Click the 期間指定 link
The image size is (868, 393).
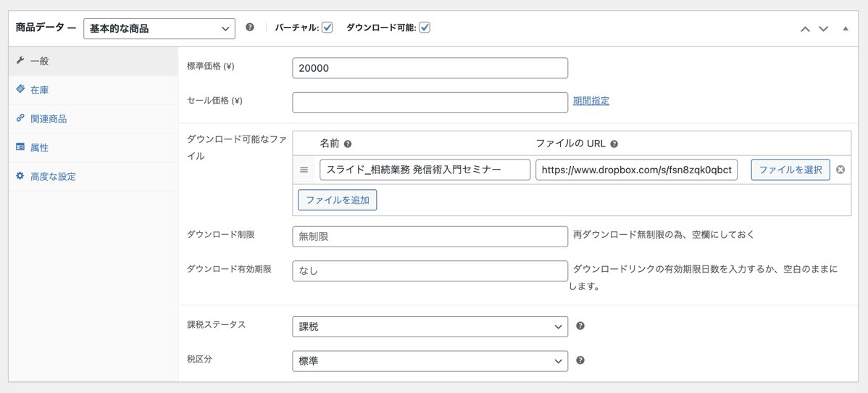pos(591,102)
